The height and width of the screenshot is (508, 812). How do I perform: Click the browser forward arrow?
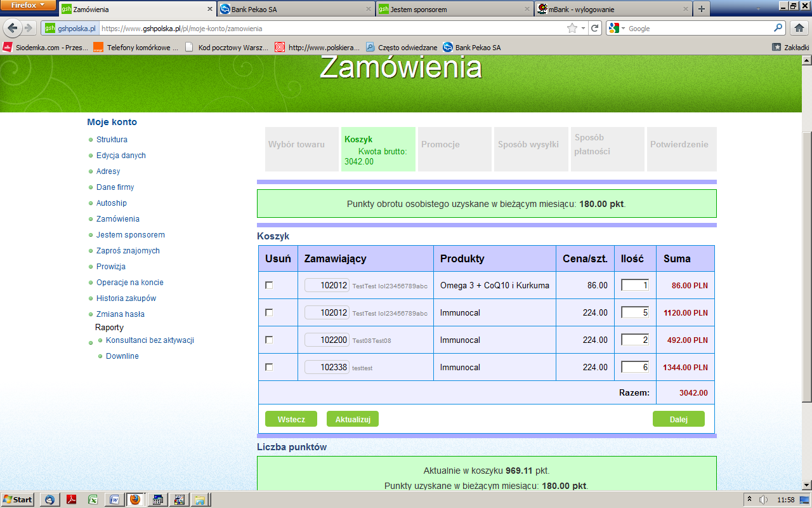[x=30, y=28]
